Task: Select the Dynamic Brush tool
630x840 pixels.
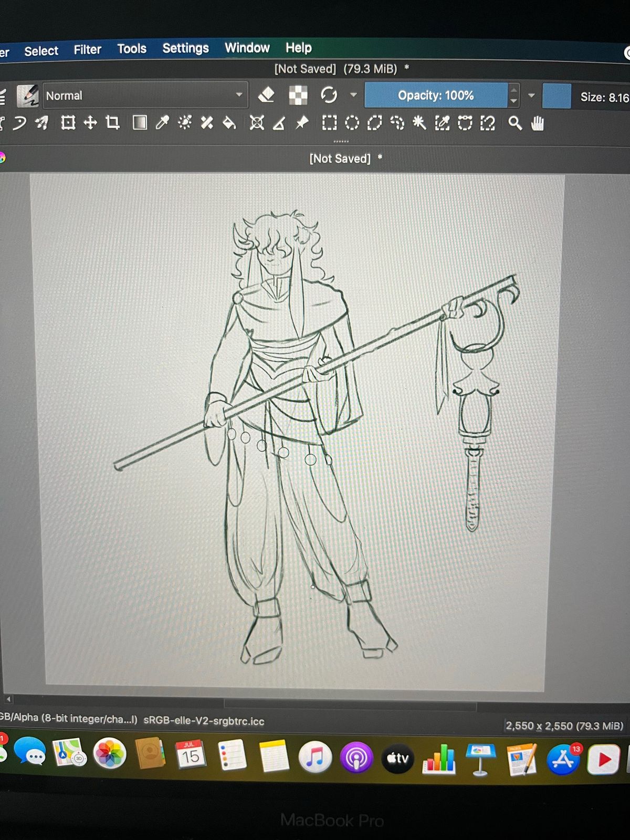Action: click(19, 123)
